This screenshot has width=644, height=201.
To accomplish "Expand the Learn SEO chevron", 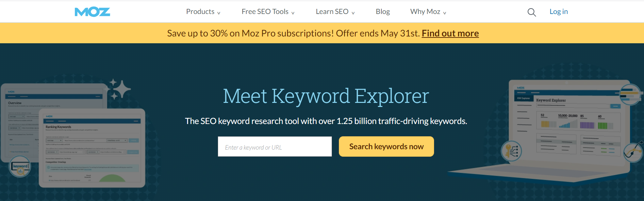I will click(353, 13).
